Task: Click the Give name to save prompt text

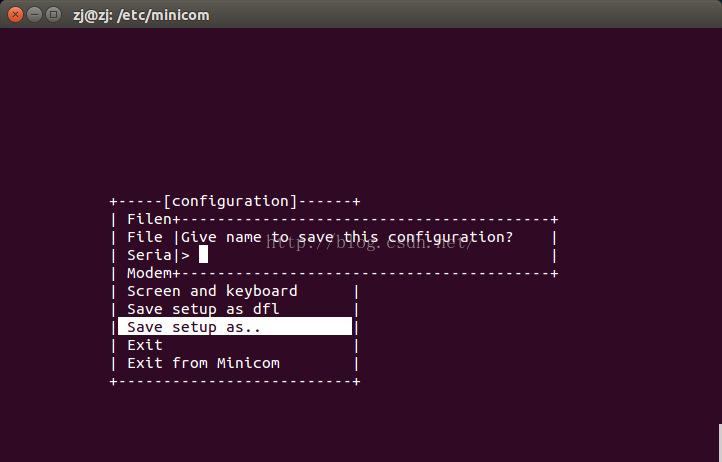Action: point(346,237)
